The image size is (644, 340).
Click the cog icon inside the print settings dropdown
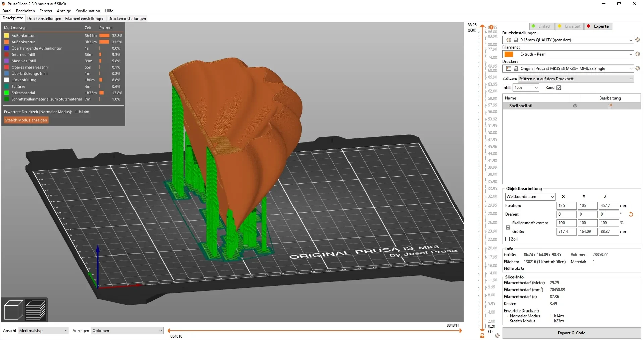tap(509, 40)
